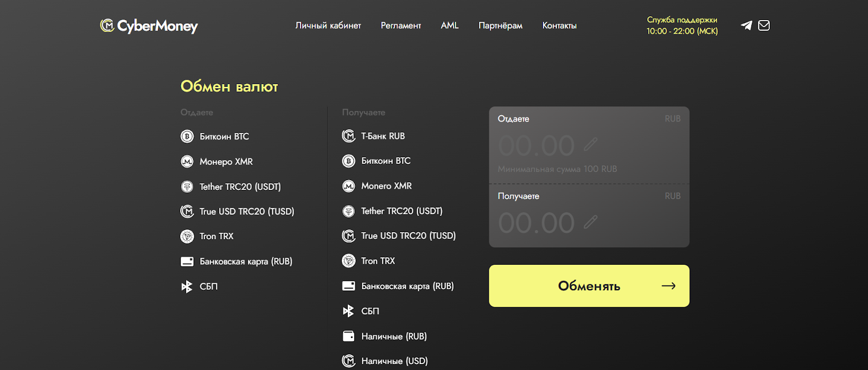
Task: Go to the Регламент page
Action: click(x=401, y=25)
